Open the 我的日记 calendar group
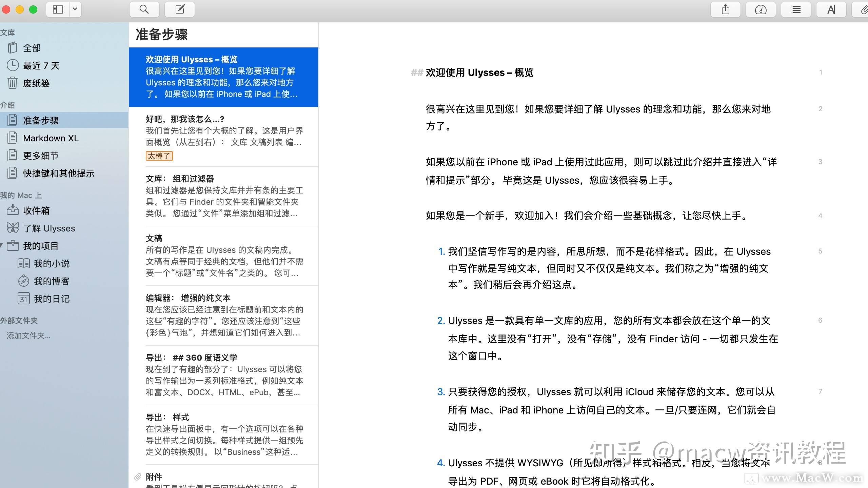The image size is (868, 488). tap(64, 299)
